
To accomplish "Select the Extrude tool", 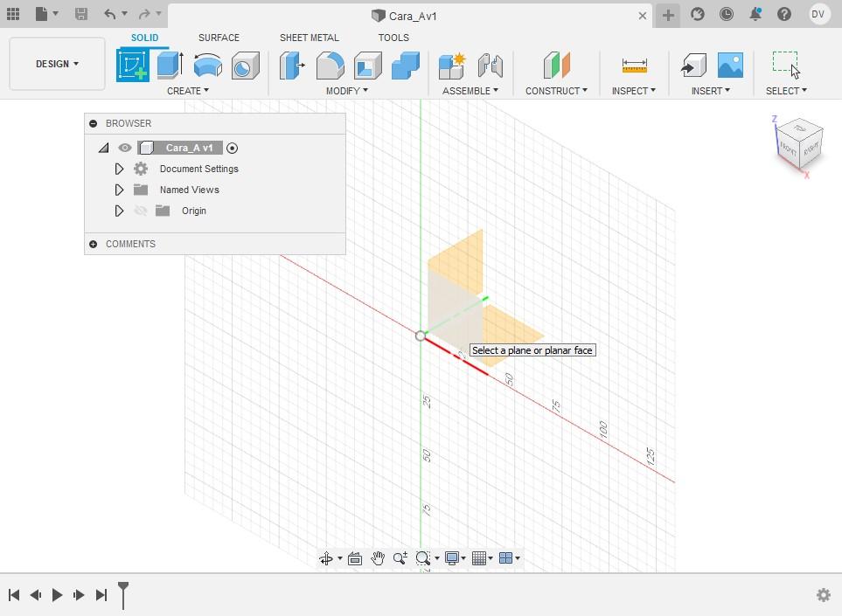I will point(170,65).
